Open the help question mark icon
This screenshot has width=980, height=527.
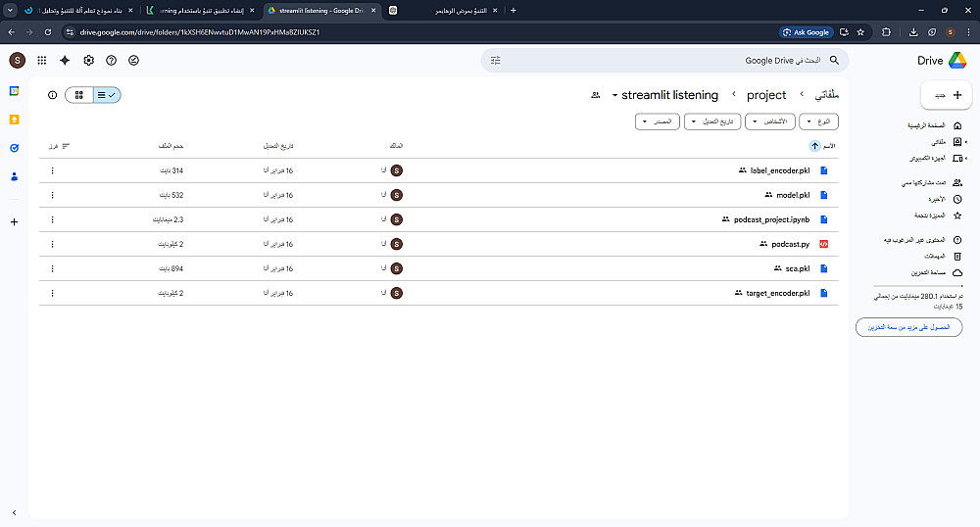point(112,61)
